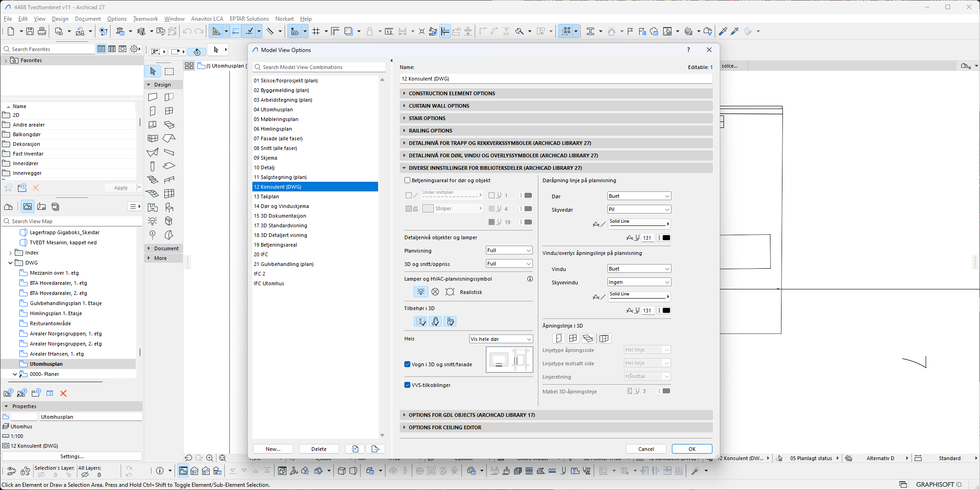Open the Heis dropdown showing Vis hele dør
Screen dimensions: 980x490
pyautogui.click(x=501, y=339)
